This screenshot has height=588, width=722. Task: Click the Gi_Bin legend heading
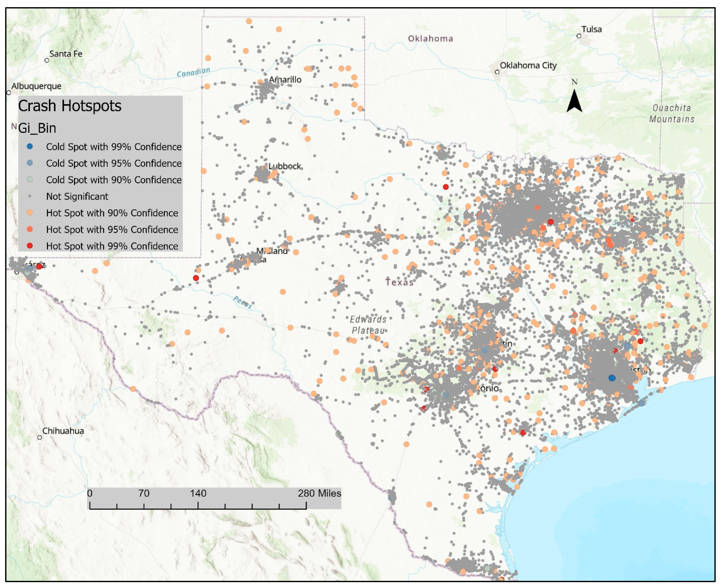[x=37, y=128]
